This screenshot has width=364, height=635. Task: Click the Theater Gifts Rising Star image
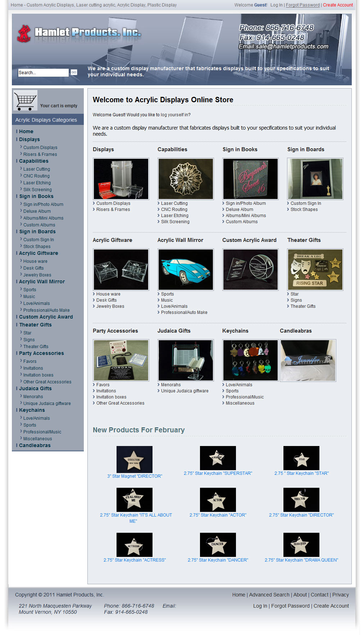click(x=315, y=270)
